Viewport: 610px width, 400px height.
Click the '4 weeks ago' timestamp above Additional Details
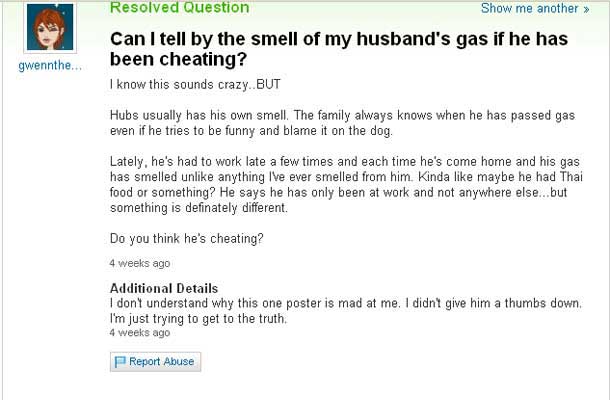click(139, 263)
